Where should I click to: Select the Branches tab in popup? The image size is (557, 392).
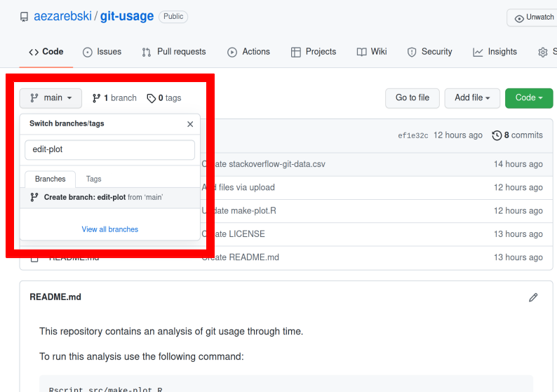tap(50, 179)
